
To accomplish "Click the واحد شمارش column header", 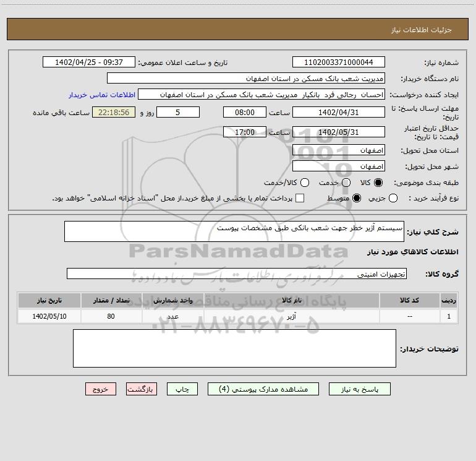I will [x=172, y=300].
